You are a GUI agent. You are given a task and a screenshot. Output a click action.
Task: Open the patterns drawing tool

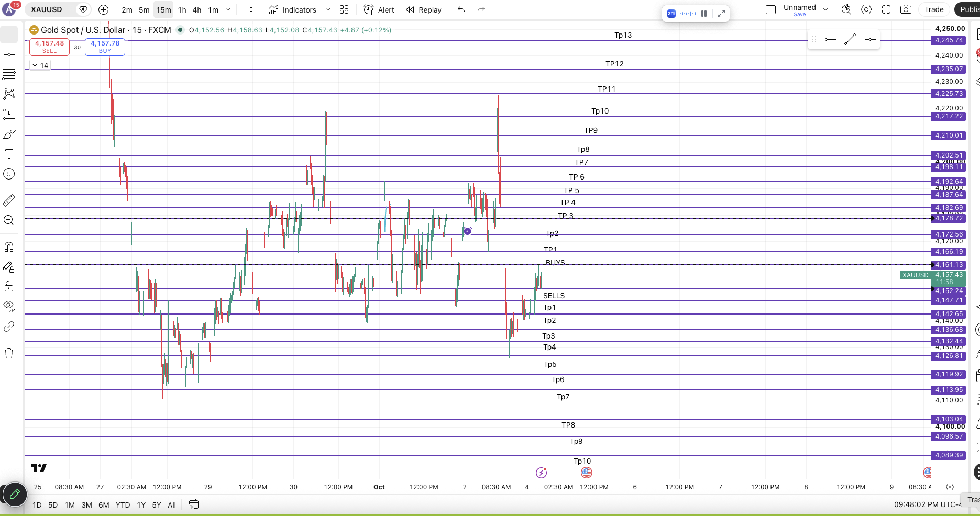tap(9, 94)
